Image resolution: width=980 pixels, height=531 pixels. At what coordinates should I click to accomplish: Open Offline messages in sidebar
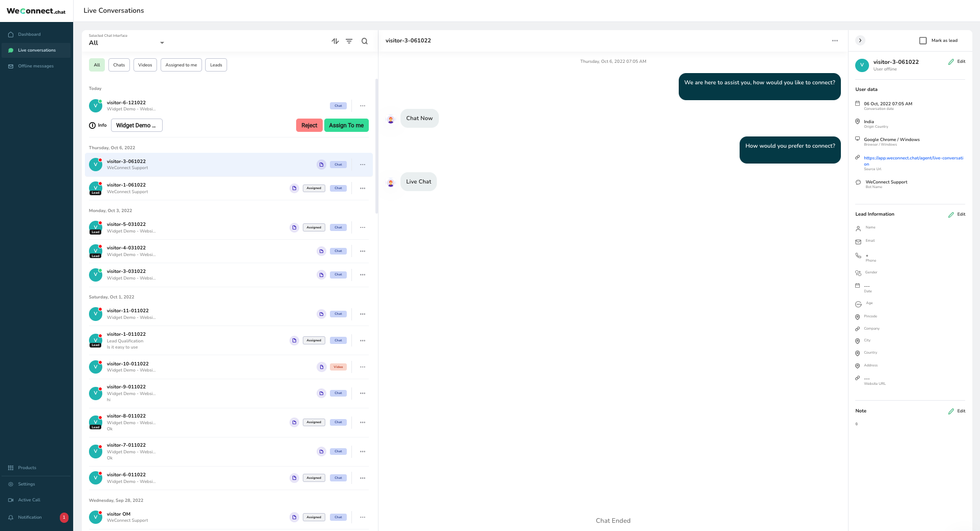tap(36, 66)
